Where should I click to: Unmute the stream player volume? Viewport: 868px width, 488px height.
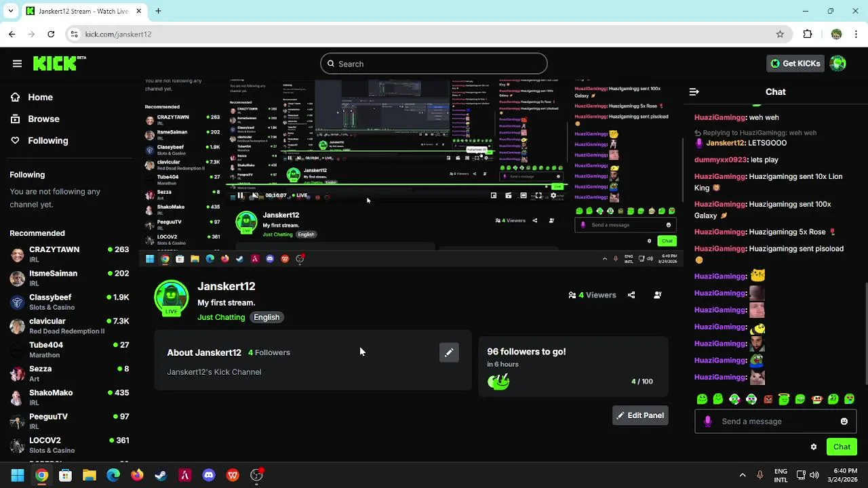tap(255, 195)
